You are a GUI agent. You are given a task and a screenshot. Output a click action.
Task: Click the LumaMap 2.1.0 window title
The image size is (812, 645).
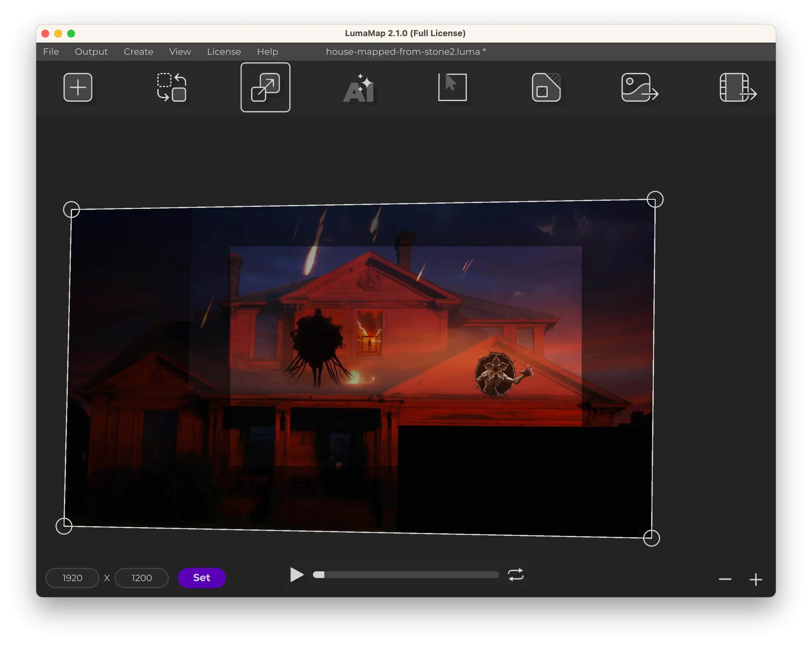[405, 33]
